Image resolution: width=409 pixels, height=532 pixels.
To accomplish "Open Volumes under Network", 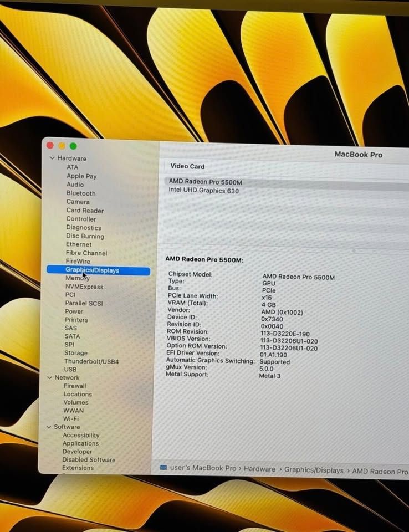I will (76, 402).
